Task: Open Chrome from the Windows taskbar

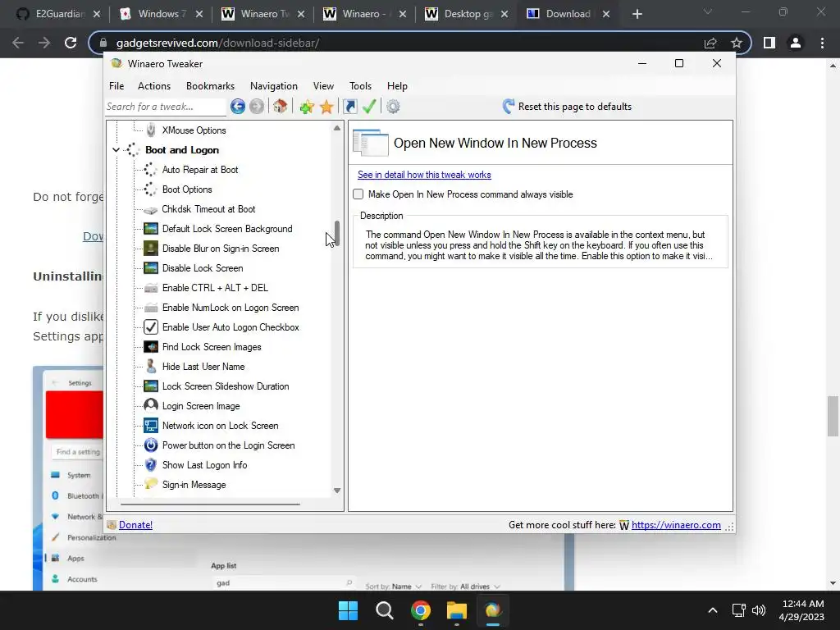Action: (421, 610)
